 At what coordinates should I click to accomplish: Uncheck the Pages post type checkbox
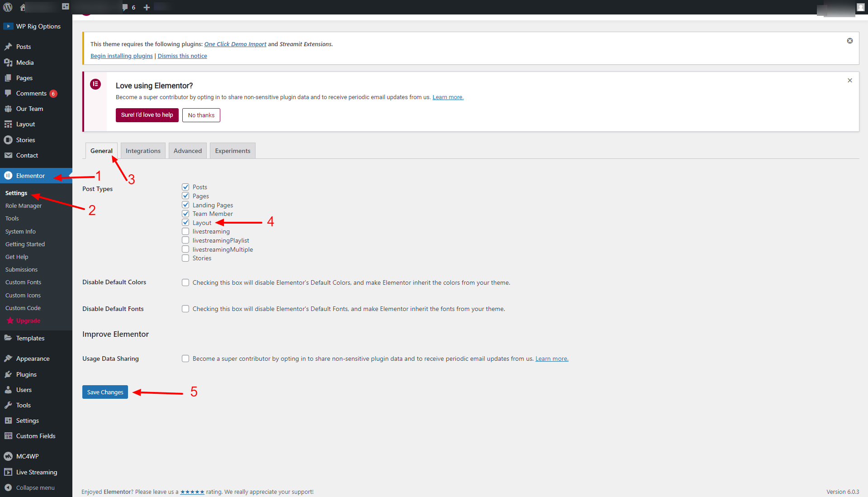point(185,196)
